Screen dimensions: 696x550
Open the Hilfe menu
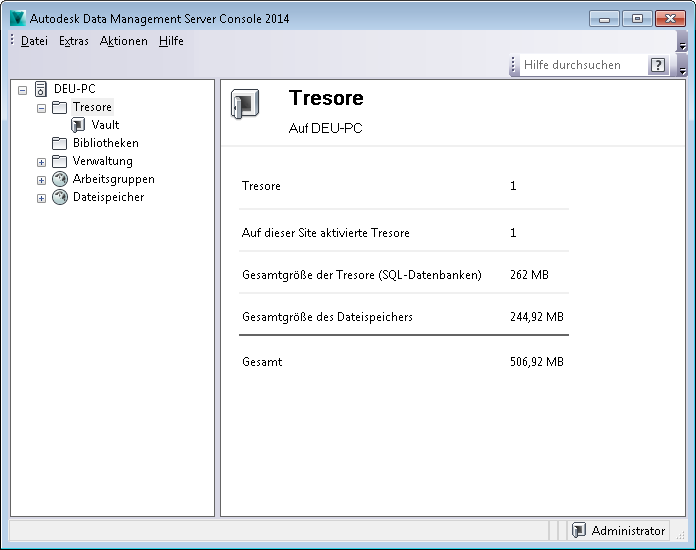click(x=171, y=41)
